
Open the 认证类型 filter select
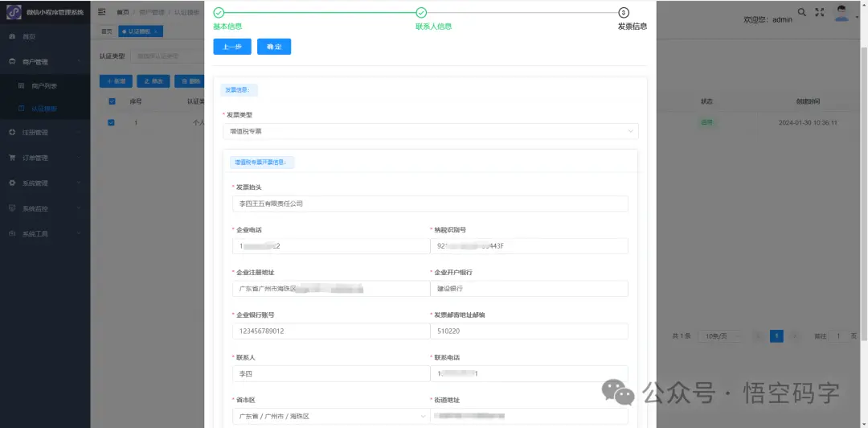pyautogui.click(x=167, y=56)
